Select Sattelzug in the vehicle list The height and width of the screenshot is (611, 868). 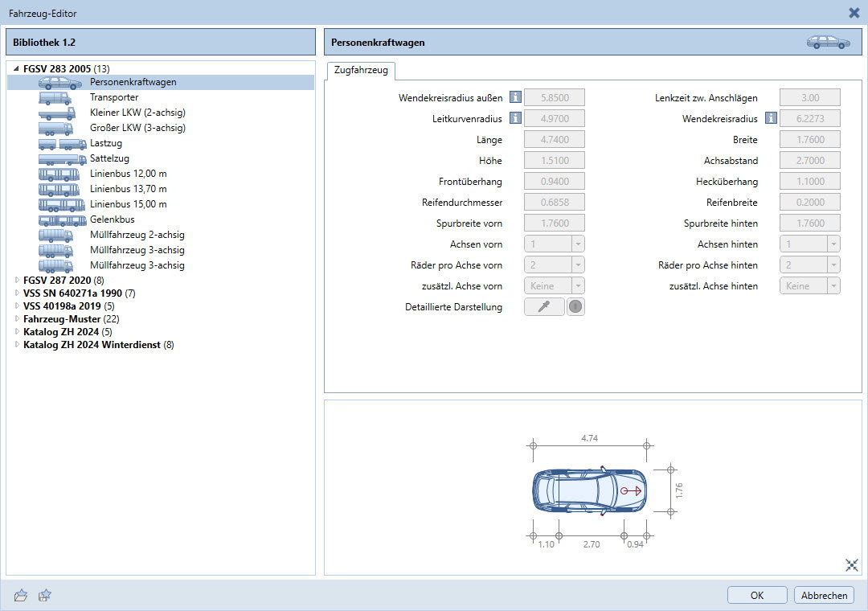[109, 158]
